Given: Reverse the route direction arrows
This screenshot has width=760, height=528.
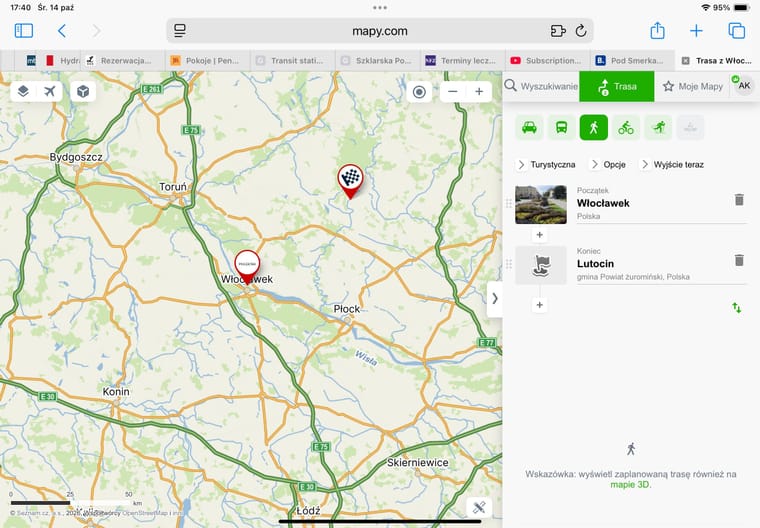Looking at the screenshot, I should pos(737,307).
